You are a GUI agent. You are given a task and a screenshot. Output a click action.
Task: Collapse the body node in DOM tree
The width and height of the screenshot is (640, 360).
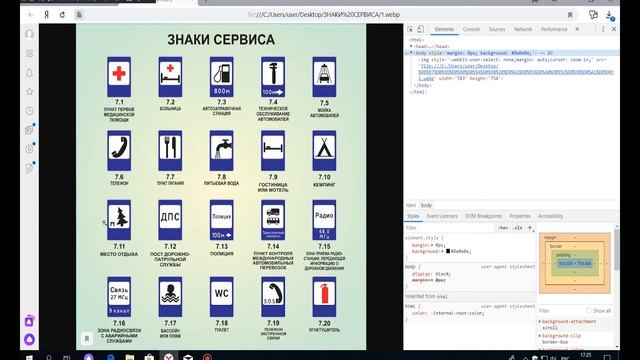pos(411,53)
